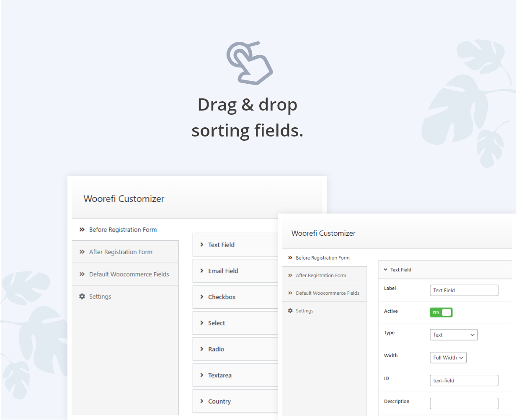Toggle the Active YES switch off

(x=441, y=312)
